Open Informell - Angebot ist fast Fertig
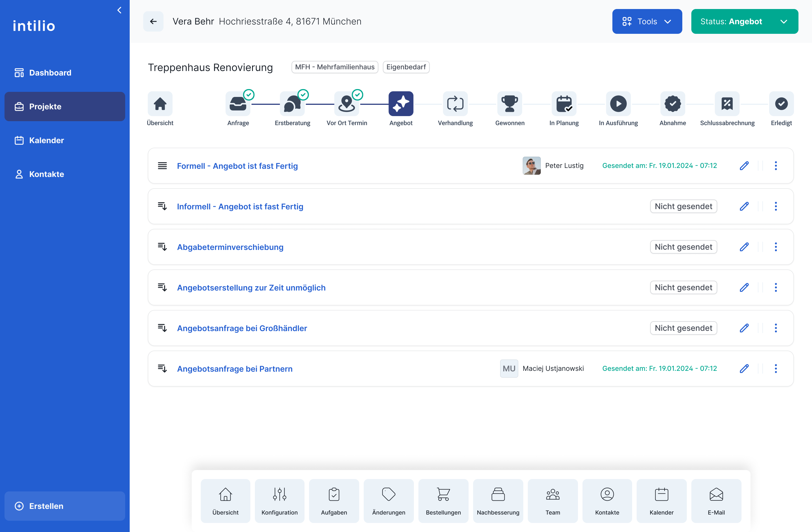Image resolution: width=812 pixels, height=532 pixels. (x=240, y=206)
